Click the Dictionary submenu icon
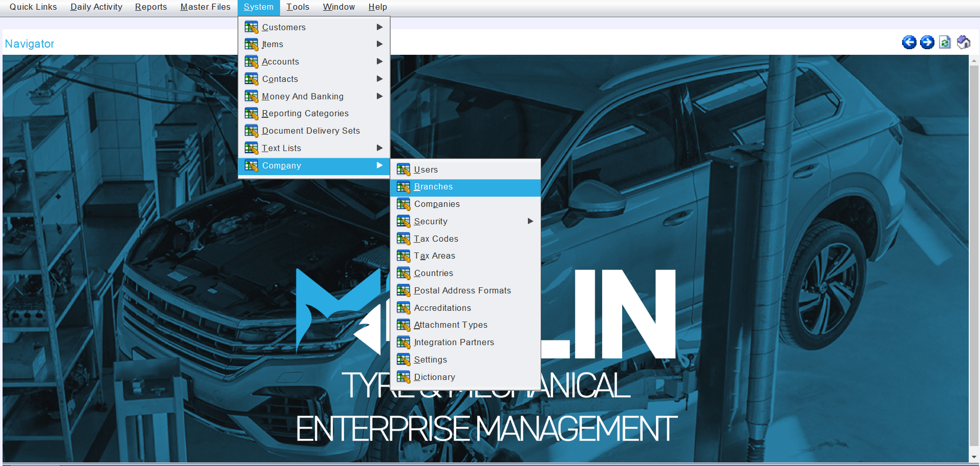The image size is (980, 466). [403, 377]
